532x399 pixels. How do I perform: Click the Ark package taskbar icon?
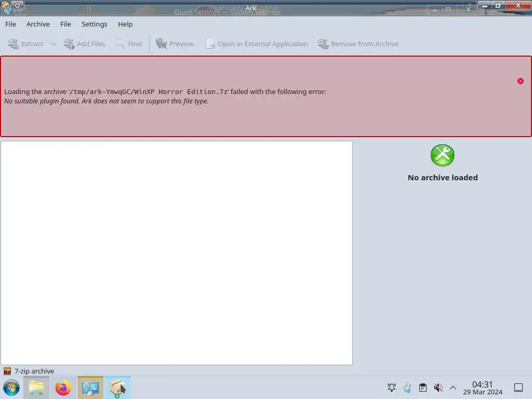pos(117,388)
